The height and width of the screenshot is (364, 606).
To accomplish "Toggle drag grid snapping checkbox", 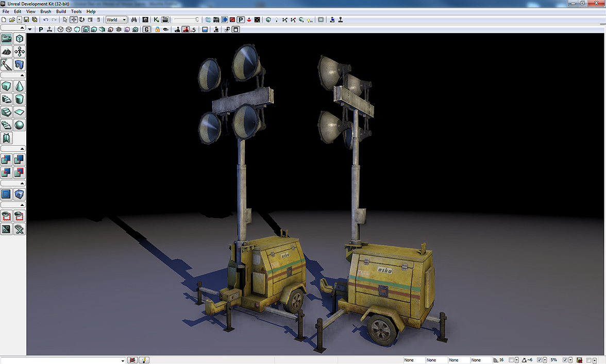I will 511,360.
